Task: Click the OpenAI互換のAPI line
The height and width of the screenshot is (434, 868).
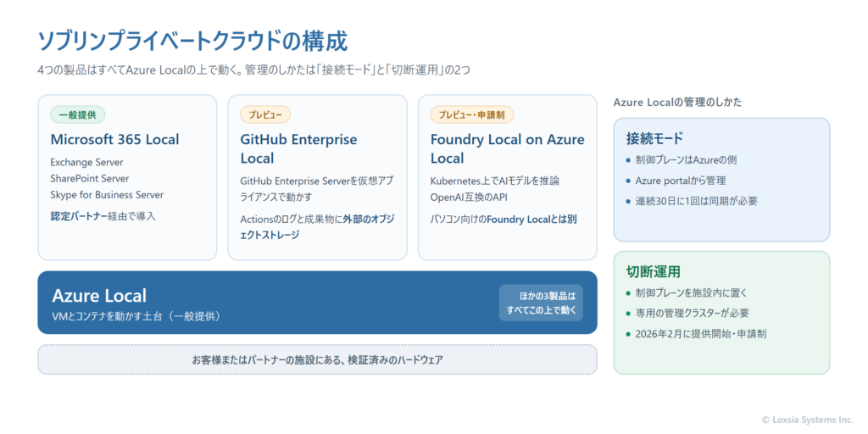Action: click(x=468, y=197)
